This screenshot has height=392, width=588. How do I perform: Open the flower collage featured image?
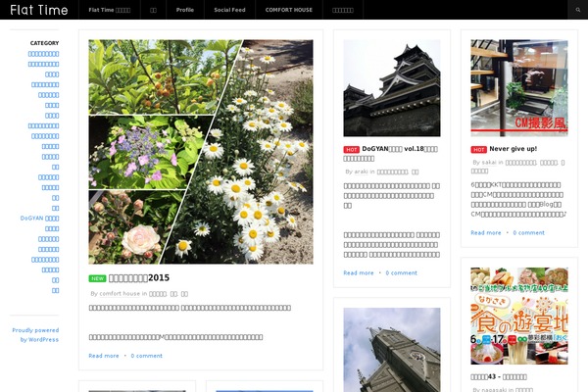pyautogui.click(x=201, y=152)
